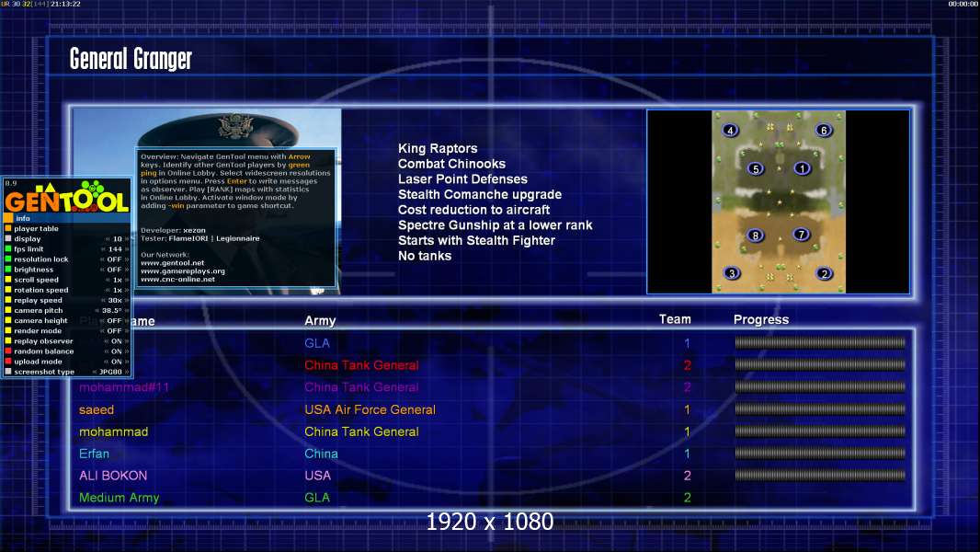
Task: Click the yellow square beside replay observer
Action: [x=8, y=340]
